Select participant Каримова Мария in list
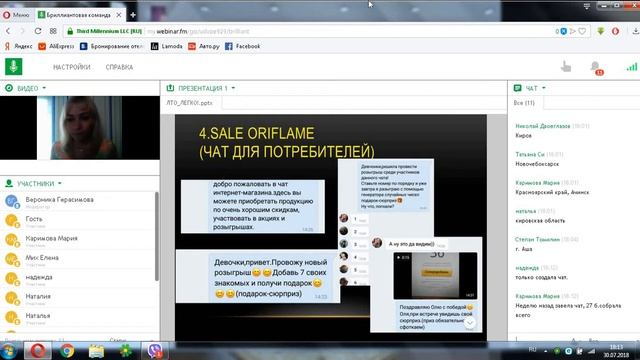Image resolution: width=640 pixels, height=360 pixels. pyautogui.click(x=78, y=240)
